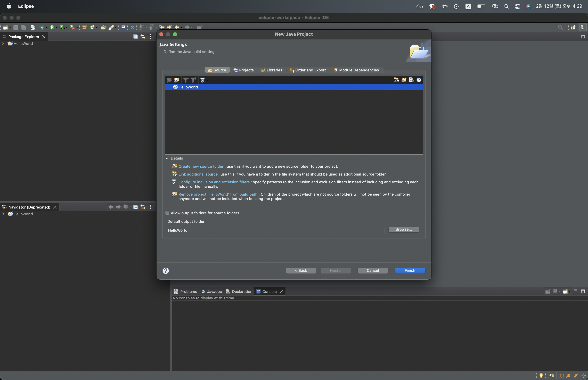Click the New Java Package icon
The height and width of the screenshot is (380, 588).
tap(85, 27)
